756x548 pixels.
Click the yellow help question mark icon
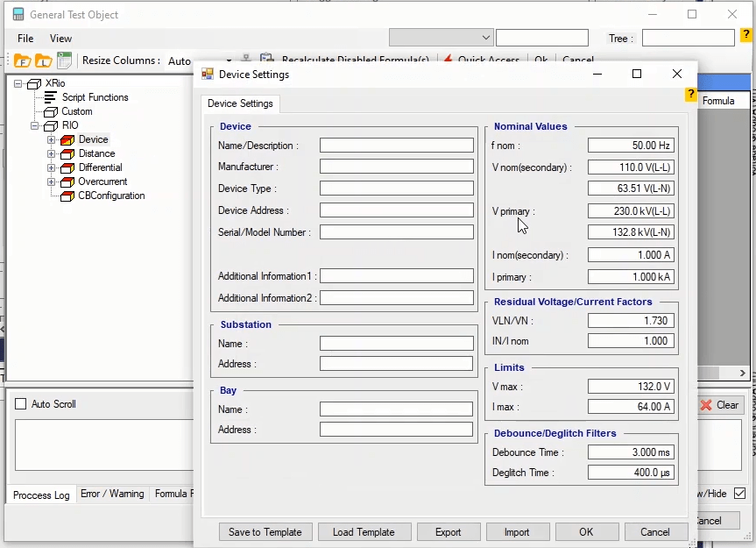pos(746,35)
